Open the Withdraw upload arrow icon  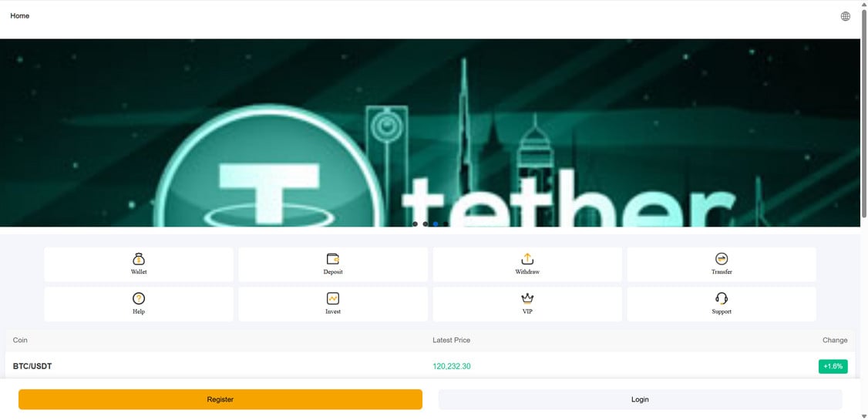tap(527, 259)
